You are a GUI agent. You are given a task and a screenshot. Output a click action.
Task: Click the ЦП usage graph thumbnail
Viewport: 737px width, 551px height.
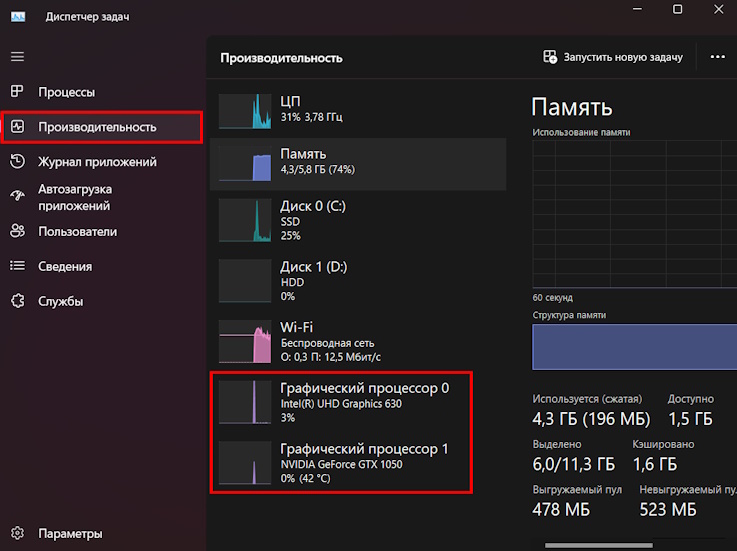245,111
